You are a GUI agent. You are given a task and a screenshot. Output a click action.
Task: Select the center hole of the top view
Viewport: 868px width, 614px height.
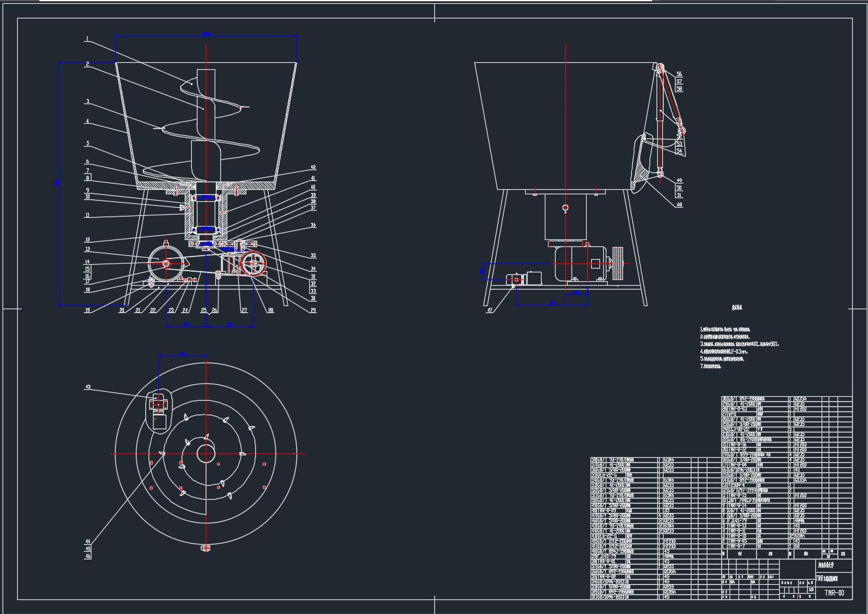[x=205, y=453]
